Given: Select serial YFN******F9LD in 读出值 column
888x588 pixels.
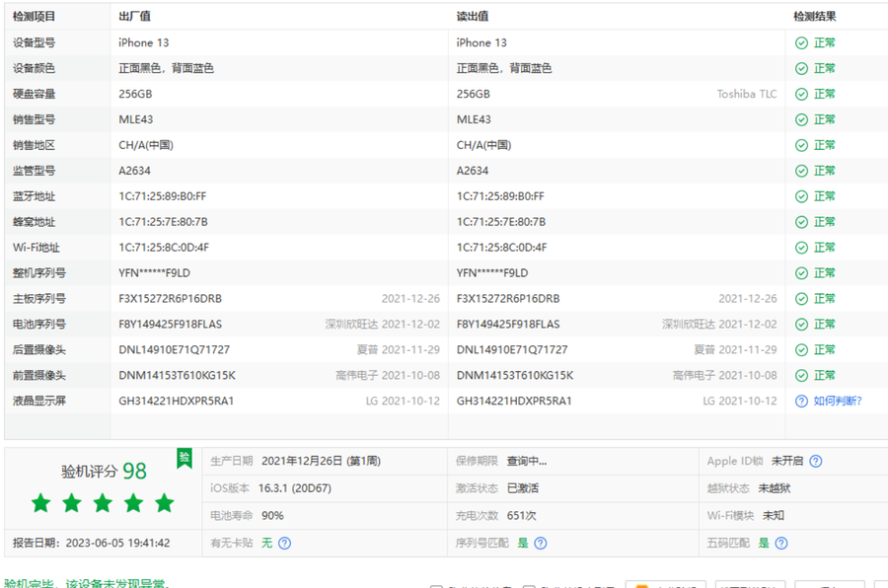Looking at the screenshot, I should coord(492,273).
